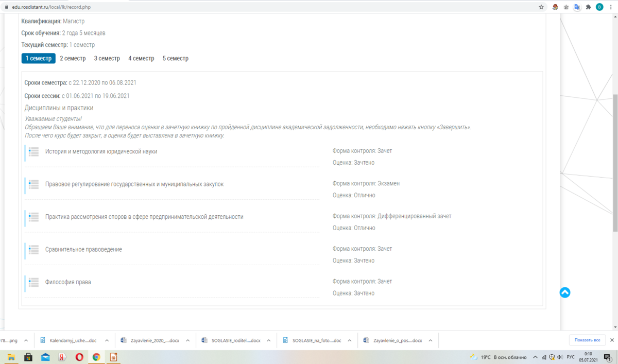Click list icon beside Сравнительное правоведение

34,250
